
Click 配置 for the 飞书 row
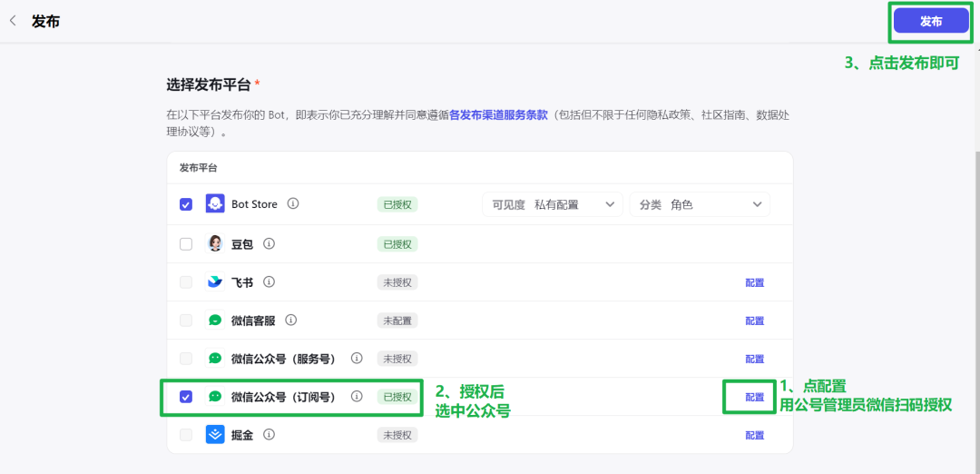(754, 282)
